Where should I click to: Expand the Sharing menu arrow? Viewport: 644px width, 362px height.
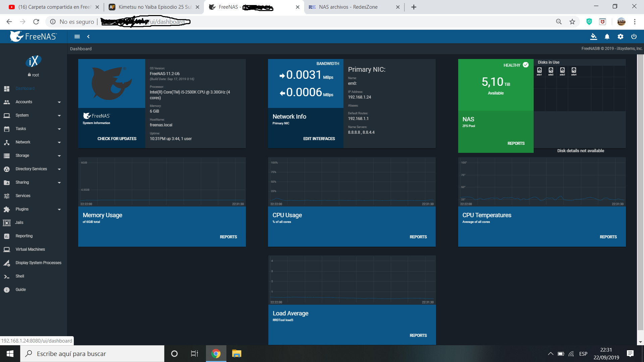(59, 183)
